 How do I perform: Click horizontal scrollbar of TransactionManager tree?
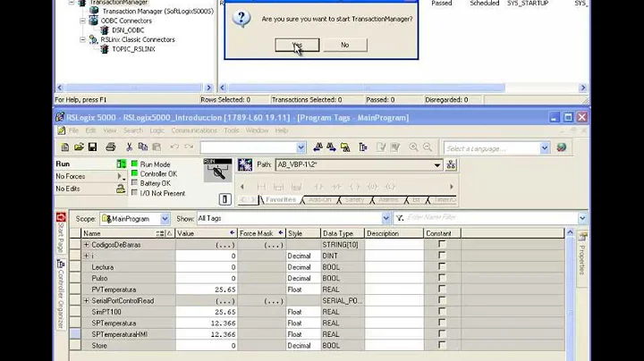[x=134, y=88]
